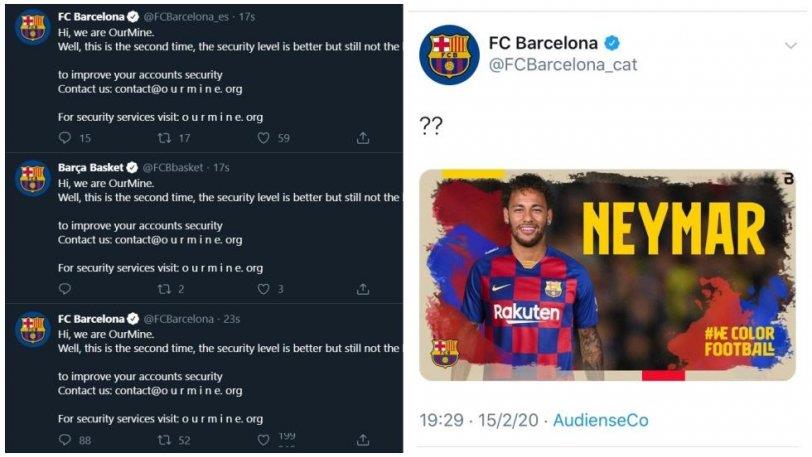This screenshot has width=812, height=457.
Task: Reply to the tweet with 88 replies
Action: [x=65, y=440]
